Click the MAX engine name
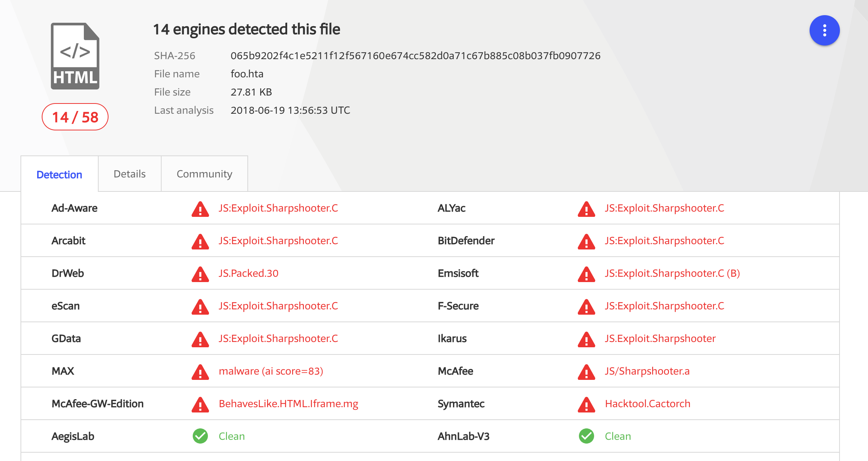This screenshot has width=868, height=461. point(63,371)
